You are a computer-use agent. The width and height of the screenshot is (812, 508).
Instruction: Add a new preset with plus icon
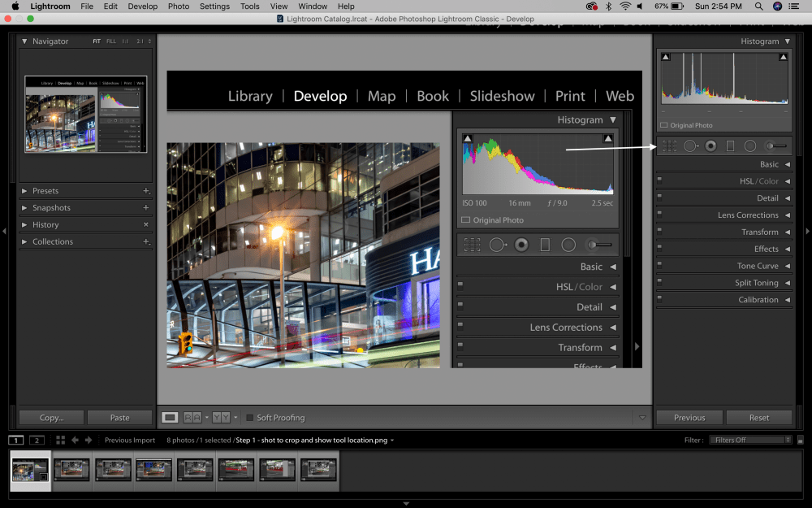tap(146, 191)
